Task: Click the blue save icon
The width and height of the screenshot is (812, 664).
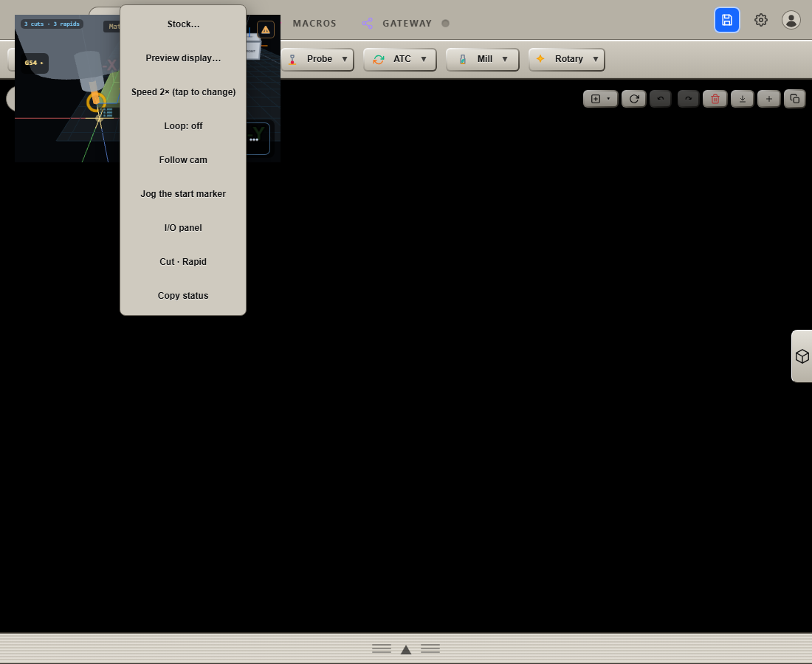Action: pyautogui.click(x=726, y=20)
